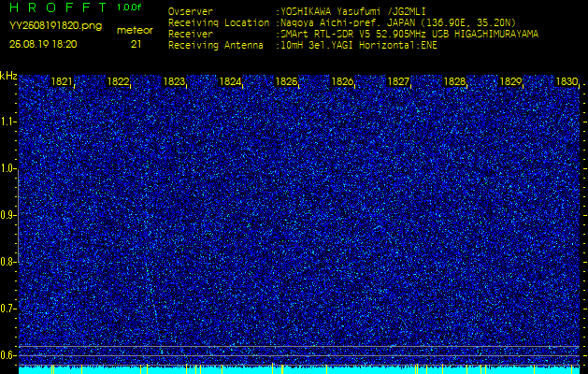The width and height of the screenshot is (588, 374).
Task: Click the 0.8 kHz frequency label
Action: click(x=7, y=262)
